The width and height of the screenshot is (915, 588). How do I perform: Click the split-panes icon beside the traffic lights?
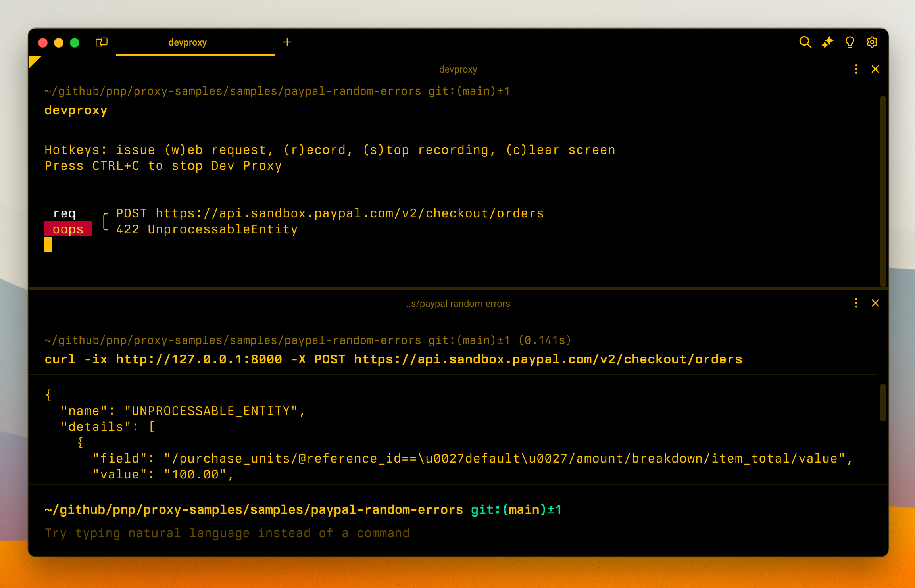(x=101, y=42)
